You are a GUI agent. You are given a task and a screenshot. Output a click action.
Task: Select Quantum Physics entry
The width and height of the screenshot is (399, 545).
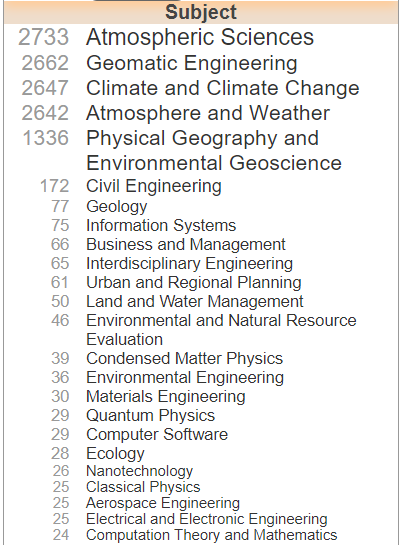pyautogui.click(x=150, y=415)
